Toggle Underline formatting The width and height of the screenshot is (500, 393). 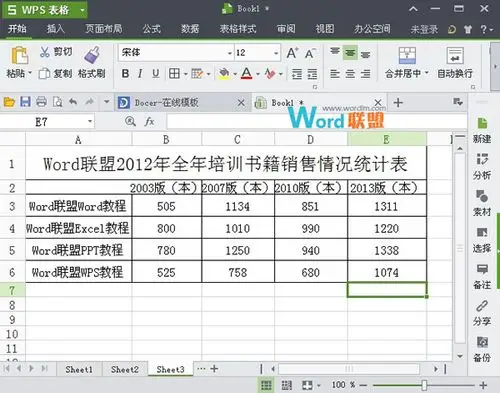point(156,73)
